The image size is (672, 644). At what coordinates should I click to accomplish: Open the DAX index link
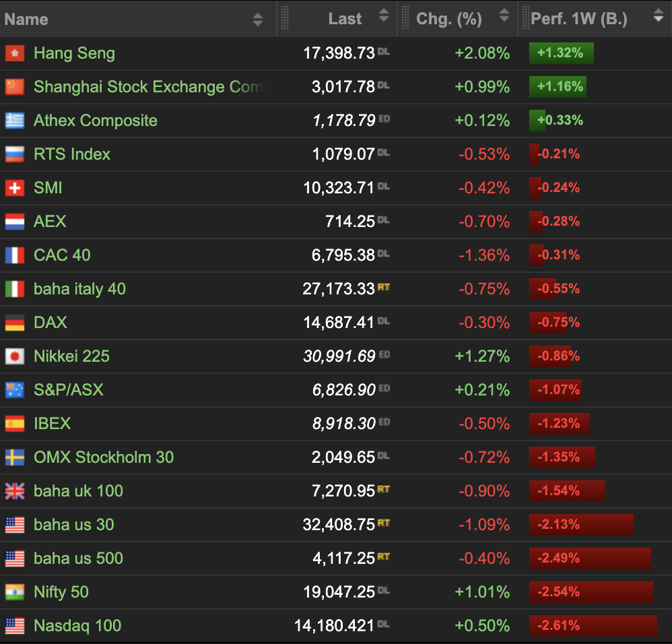pos(51,323)
